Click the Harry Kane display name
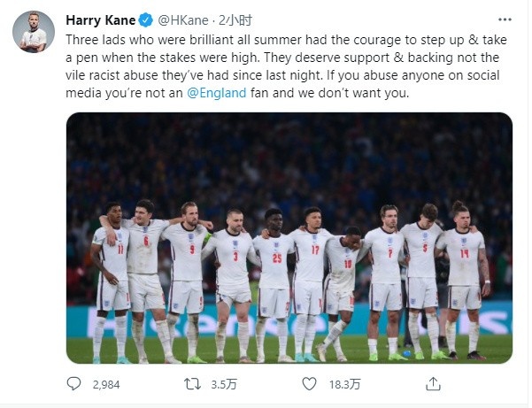This screenshot has height=408, width=532. 101,20
